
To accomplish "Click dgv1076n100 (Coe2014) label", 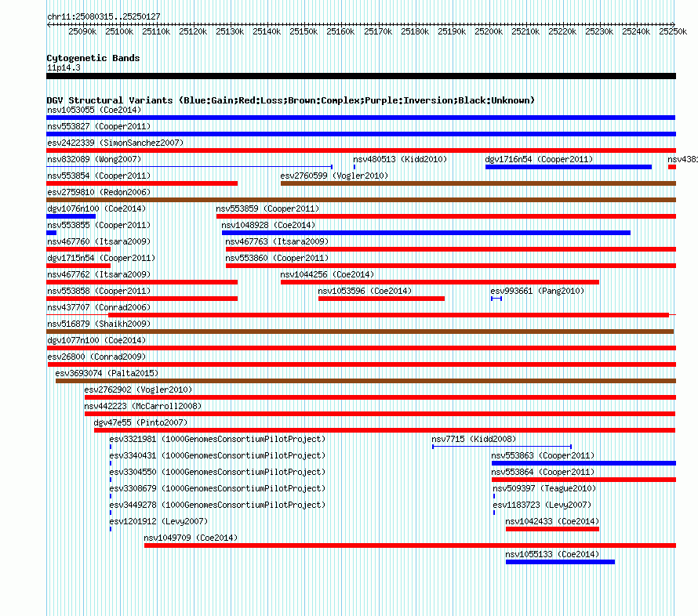I will [96, 208].
